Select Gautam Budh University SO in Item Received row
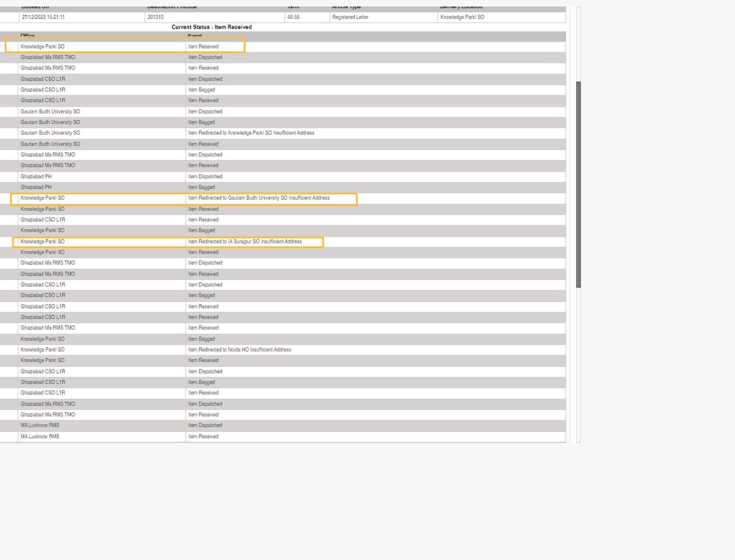Image resolution: width=735 pixels, height=560 pixels. point(50,144)
